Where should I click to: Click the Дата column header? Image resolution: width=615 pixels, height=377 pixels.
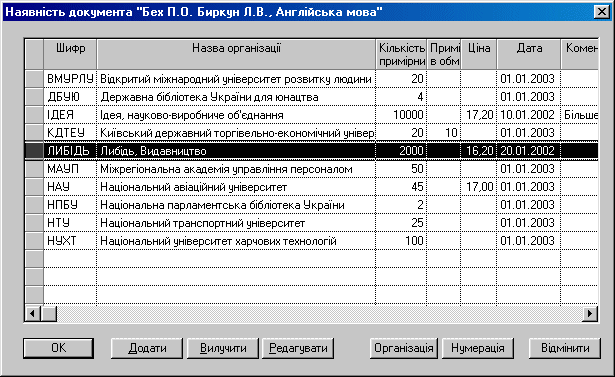click(x=529, y=54)
